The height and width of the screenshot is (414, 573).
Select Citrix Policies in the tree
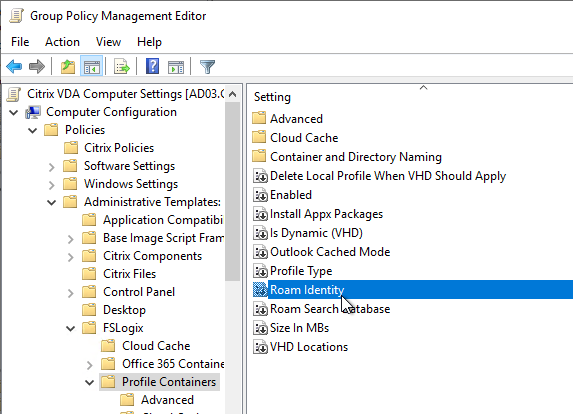coord(119,148)
